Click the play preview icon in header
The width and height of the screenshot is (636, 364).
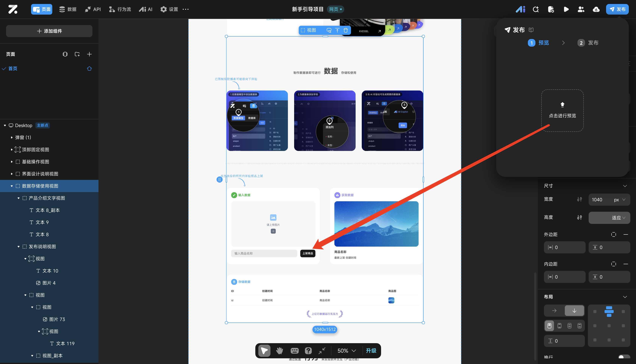[566, 9]
